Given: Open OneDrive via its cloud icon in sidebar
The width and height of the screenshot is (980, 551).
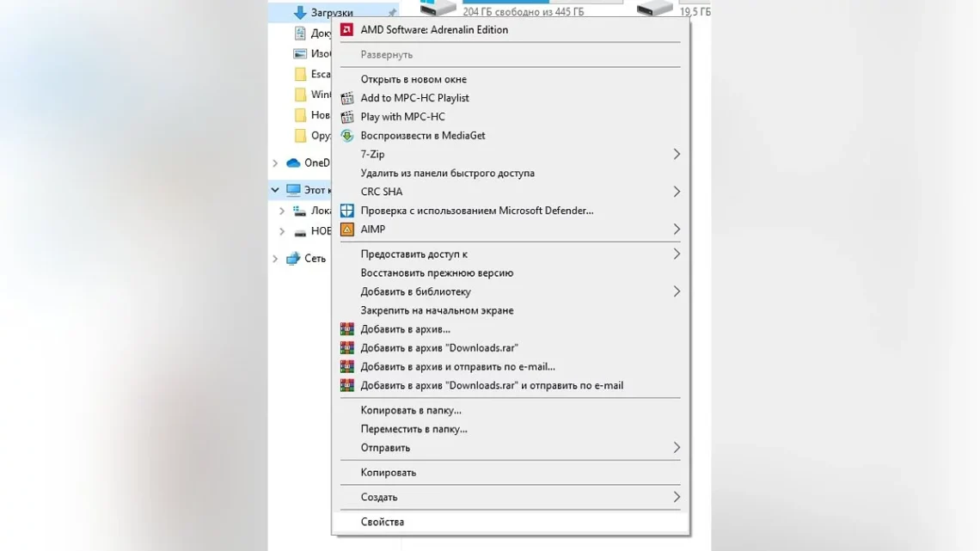Looking at the screenshot, I should tap(292, 162).
